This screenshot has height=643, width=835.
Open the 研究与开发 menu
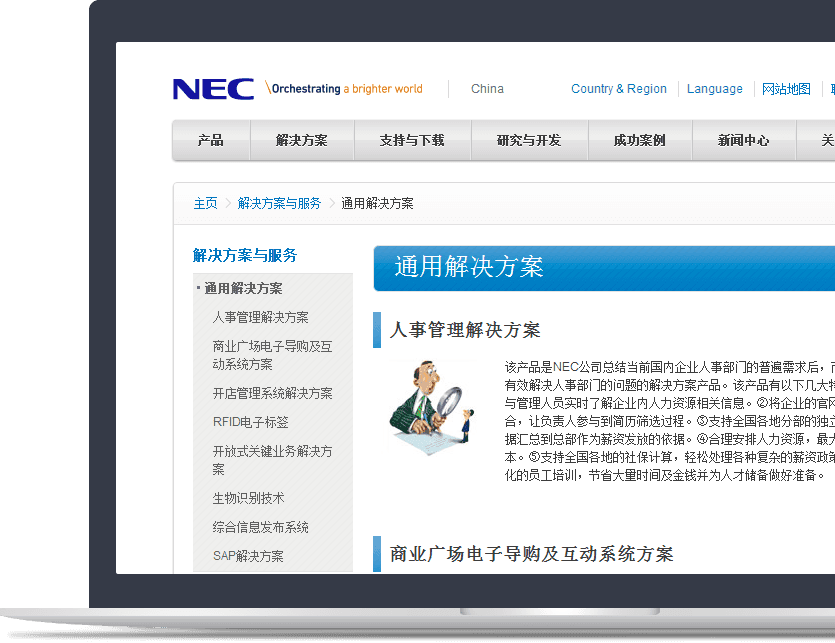point(529,141)
